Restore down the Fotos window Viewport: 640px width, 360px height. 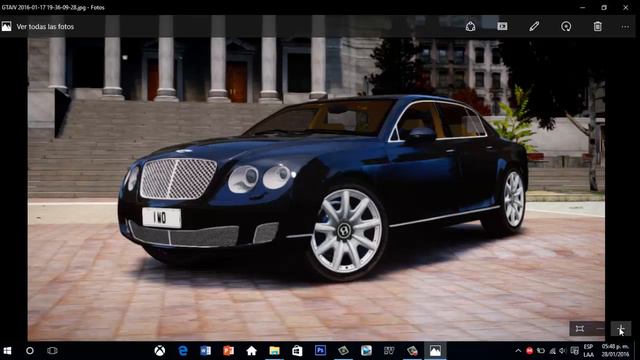(604, 7)
